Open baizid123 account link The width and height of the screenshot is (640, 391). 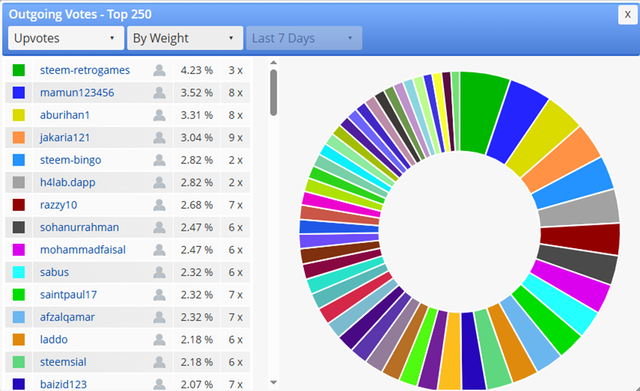63,384
